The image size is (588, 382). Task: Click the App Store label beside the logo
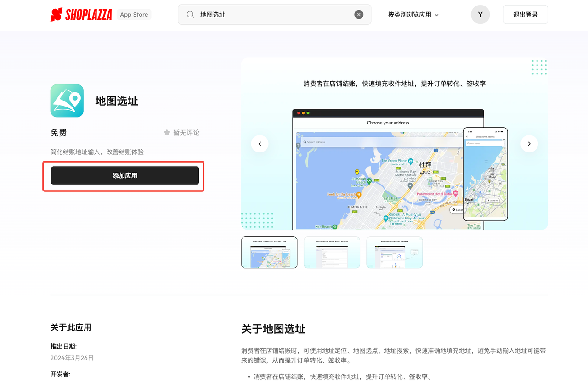(134, 14)
